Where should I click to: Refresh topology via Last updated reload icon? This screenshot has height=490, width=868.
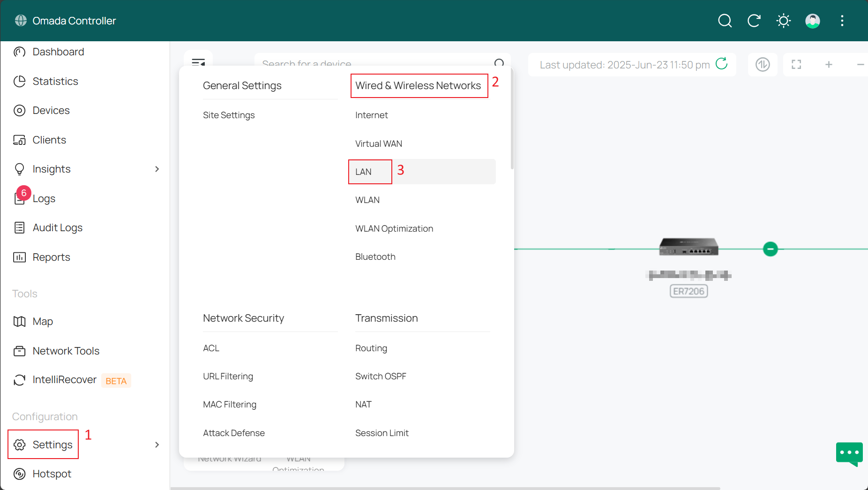[x=721, y=64]
